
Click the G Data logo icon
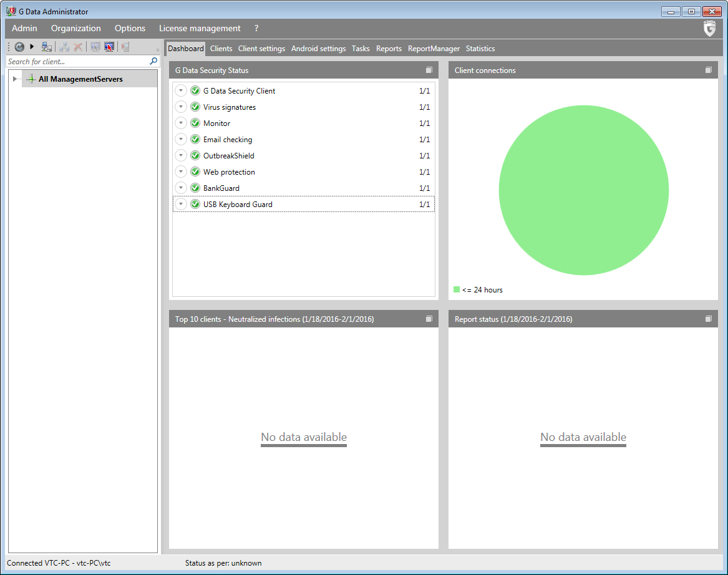point(709,29)
